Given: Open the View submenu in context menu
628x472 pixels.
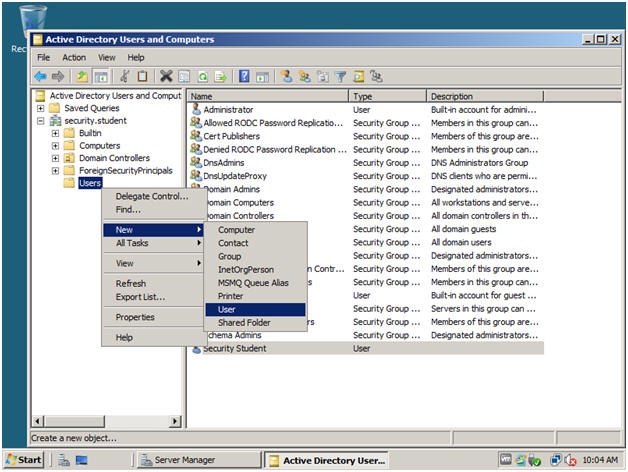Looking at the screenshot, I should point(153,263).
